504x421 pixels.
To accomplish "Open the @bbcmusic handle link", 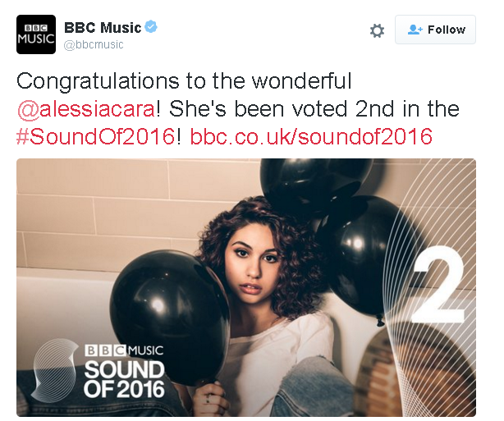I will 94,44.
